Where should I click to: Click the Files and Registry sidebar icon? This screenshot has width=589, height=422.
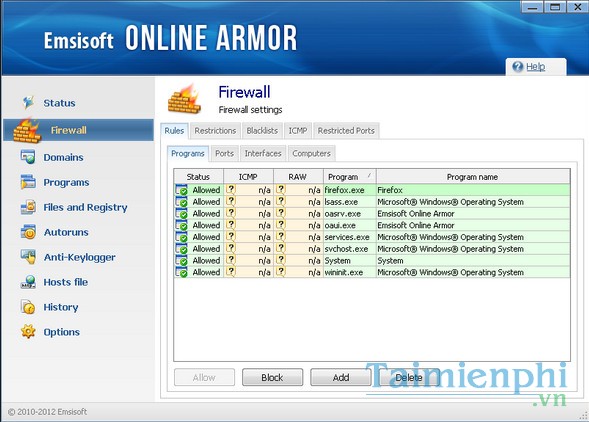click(28, 207)
